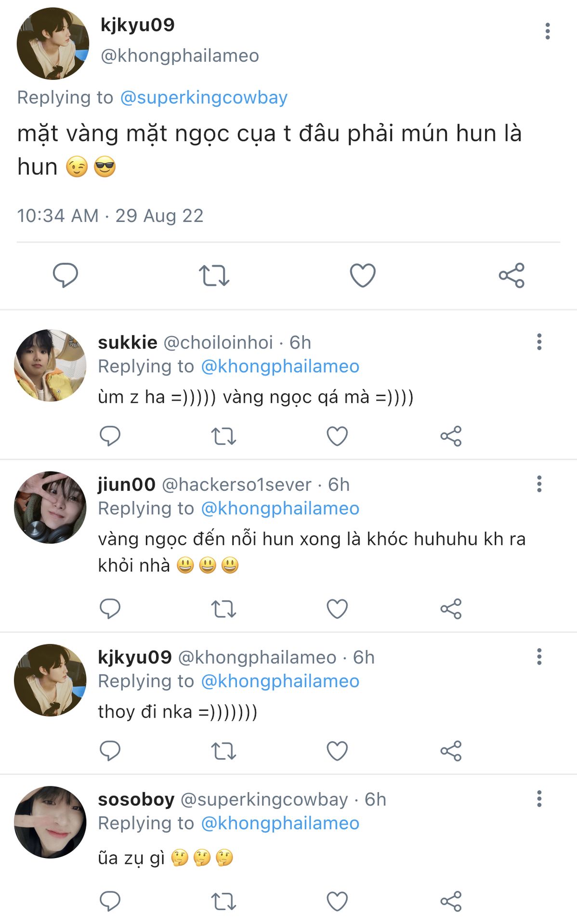Open more options on jiun00's reply
Image resolution: width=577 pixels, height=924 pixels.
click(539, 484)
